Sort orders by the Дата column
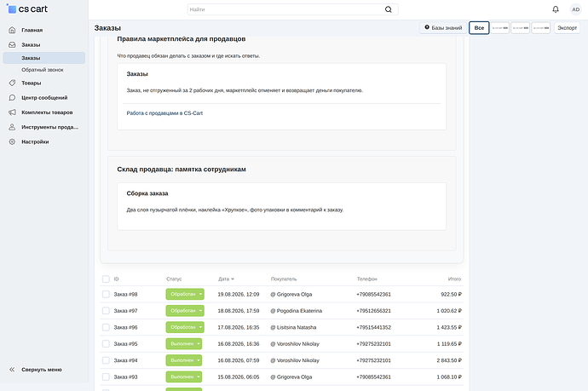This screenshot has width=588, height=391. click(226, 279)
